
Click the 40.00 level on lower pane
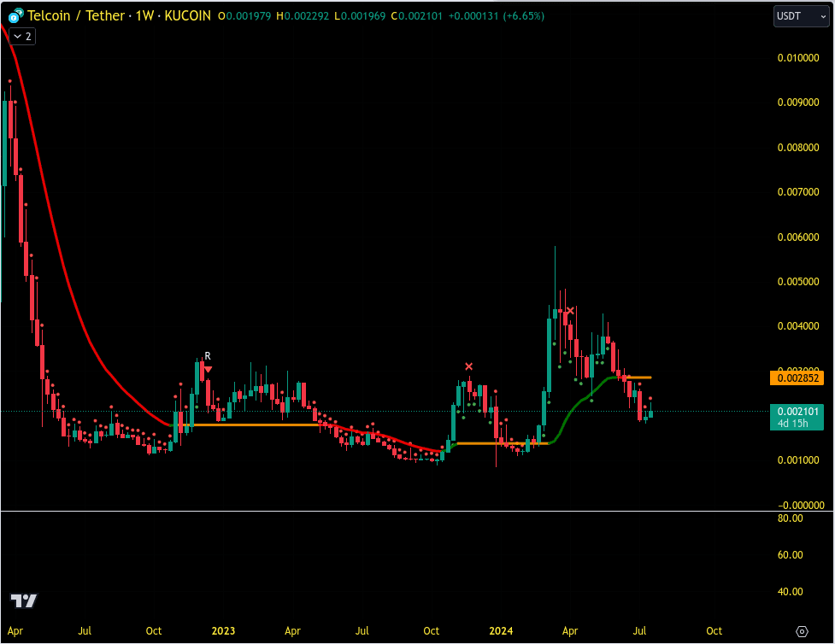tap(791, 592)
